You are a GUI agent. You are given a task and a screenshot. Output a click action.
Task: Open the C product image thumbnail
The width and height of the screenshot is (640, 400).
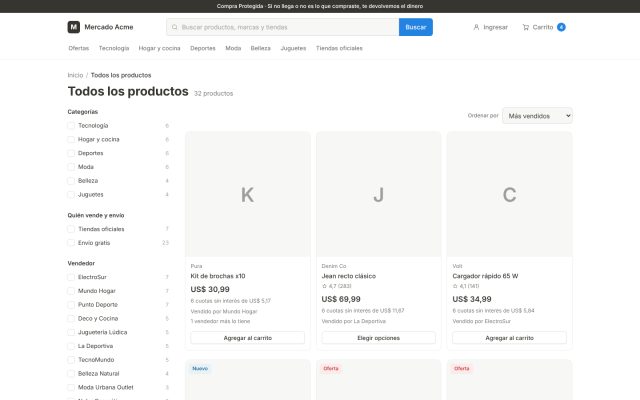[x=509, y=195]
